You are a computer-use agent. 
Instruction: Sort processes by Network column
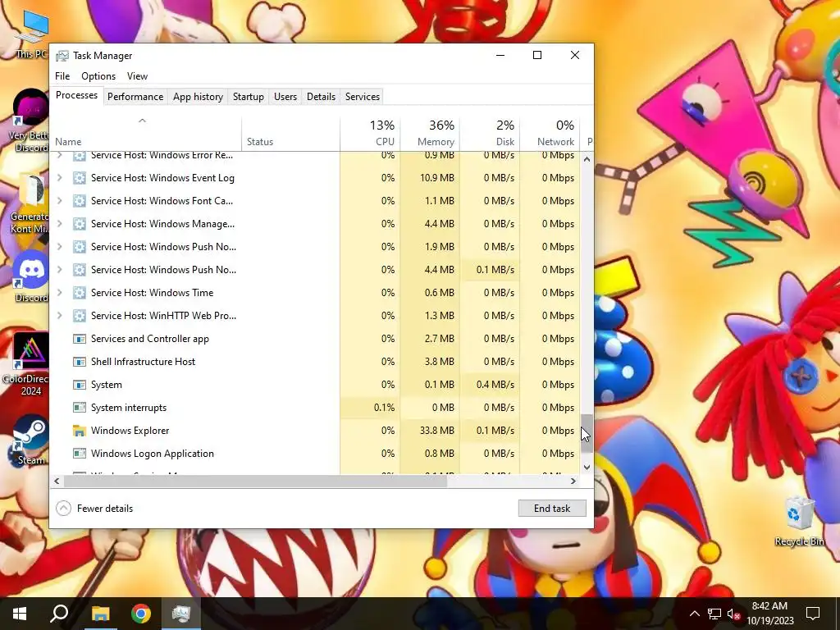pos(550,133)
